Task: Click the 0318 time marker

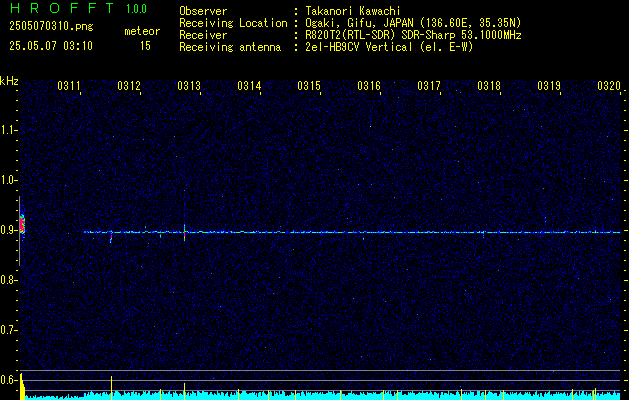Action: [489, 86]
